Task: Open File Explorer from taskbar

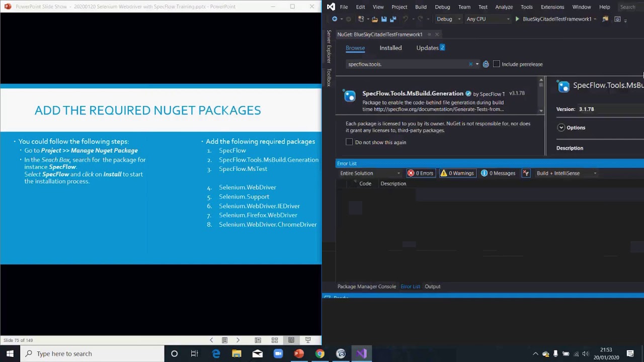Action: point(236,353)
